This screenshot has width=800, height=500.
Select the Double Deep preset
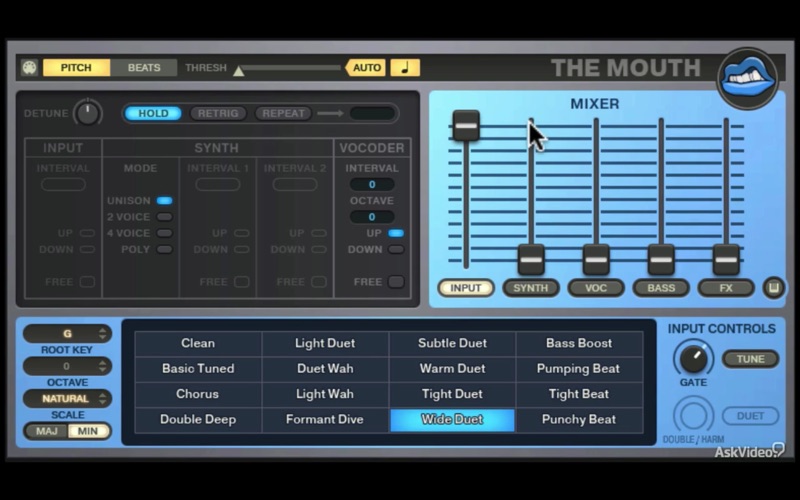click(x=198, y=419)
